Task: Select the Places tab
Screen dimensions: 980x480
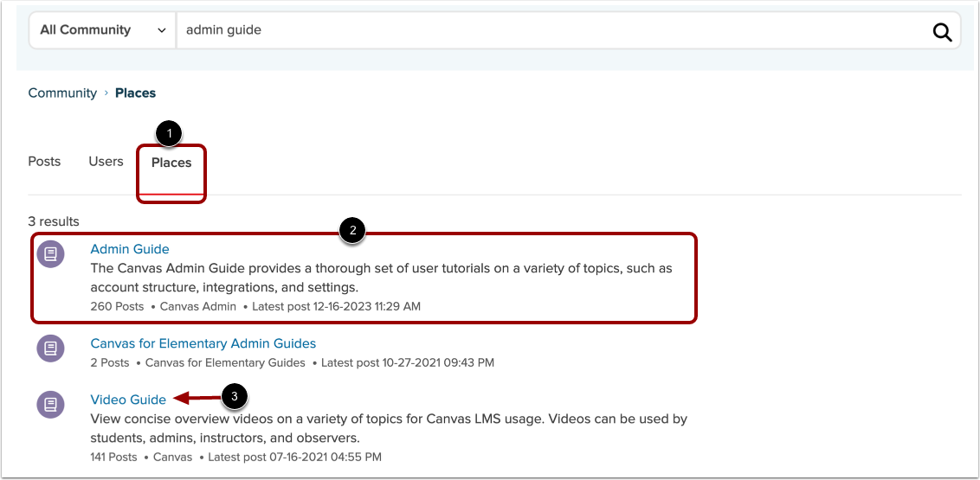Action: tap(171, 163)
